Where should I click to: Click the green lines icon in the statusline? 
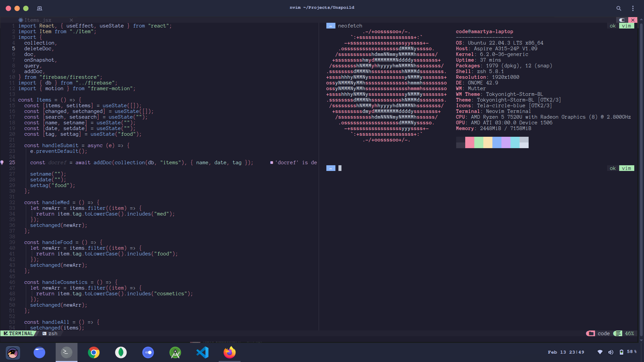point(618,334)
